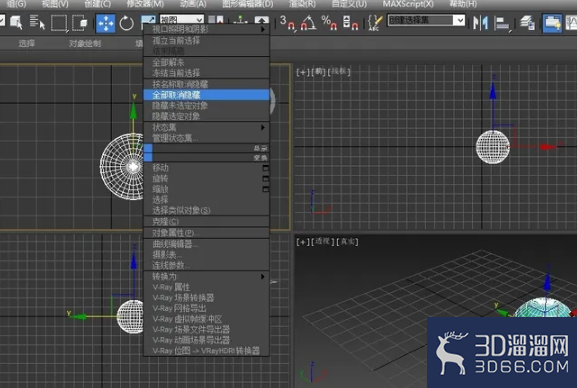Switch to 对象绘制 ribbon tab
577x388 pixels.
click(85, 43)
